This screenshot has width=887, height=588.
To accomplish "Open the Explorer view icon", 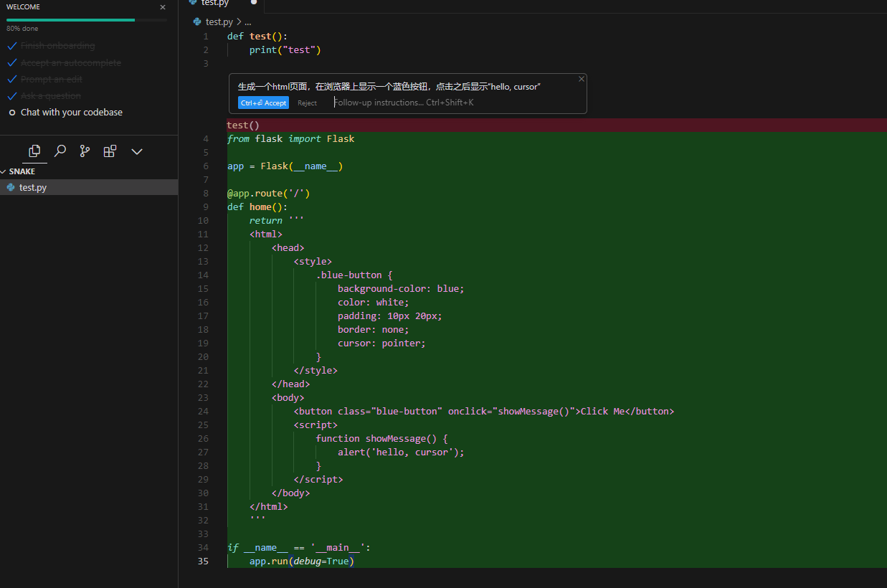I will [x=34, y=151].
